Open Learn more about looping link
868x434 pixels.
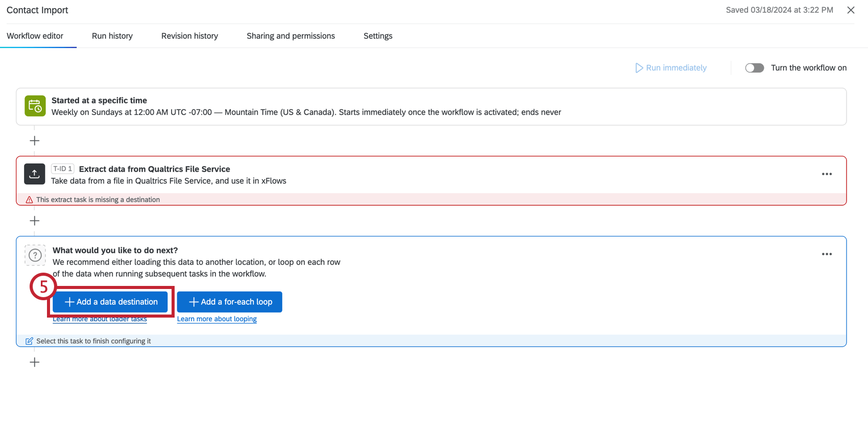[217, 319]
